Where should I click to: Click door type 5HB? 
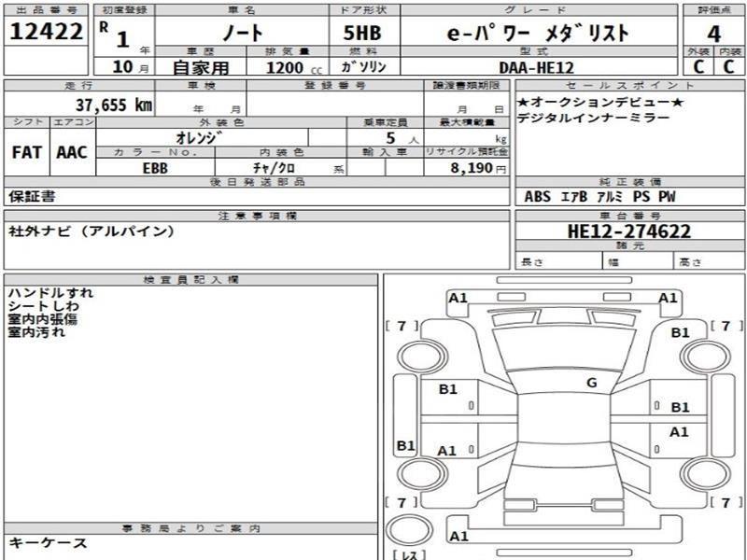(362, 33)
